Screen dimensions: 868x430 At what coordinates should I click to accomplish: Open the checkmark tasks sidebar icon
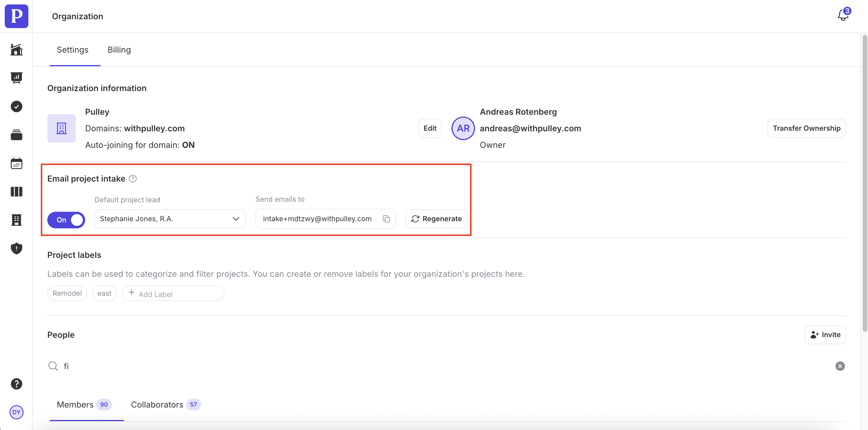click(x=16, y=106)
